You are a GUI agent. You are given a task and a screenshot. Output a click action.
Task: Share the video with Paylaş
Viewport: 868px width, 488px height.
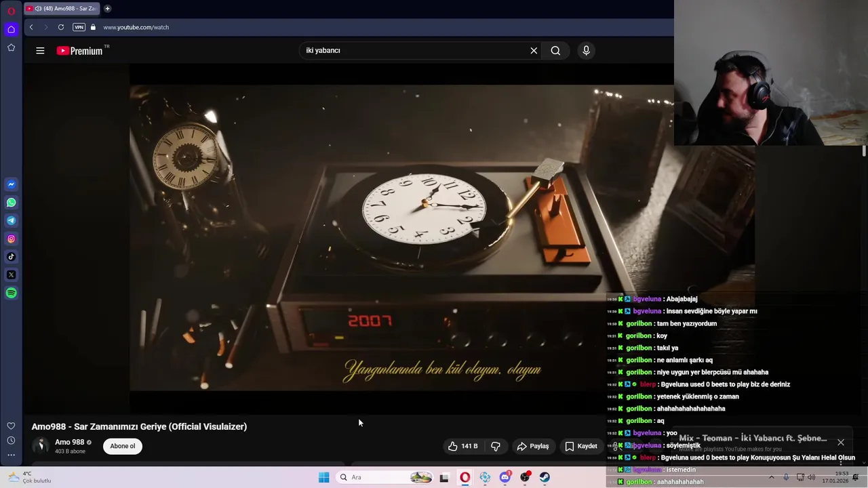(532, 446)
